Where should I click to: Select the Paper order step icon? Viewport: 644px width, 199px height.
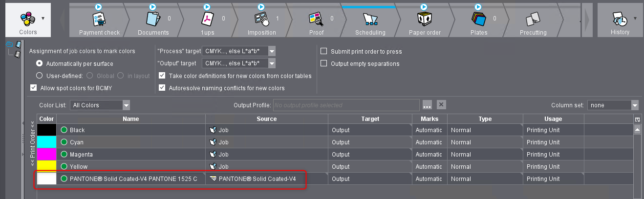(424, 20)
